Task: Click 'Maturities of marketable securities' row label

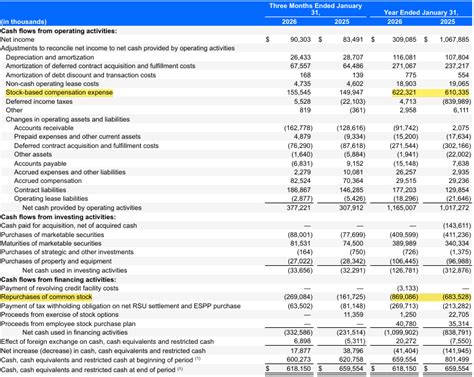Action: pyautogui.click(x=51, y=243)
